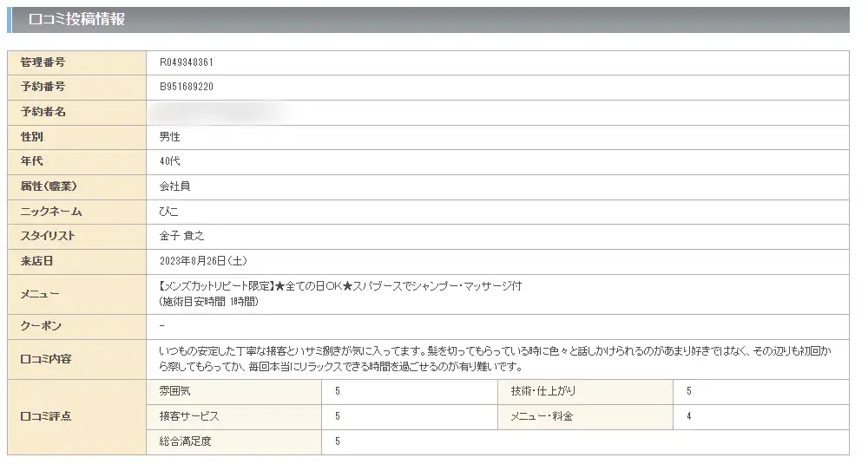This screenshot has width=868, height=464.
Task: Select reservation number B951689220
Action: 186,87
